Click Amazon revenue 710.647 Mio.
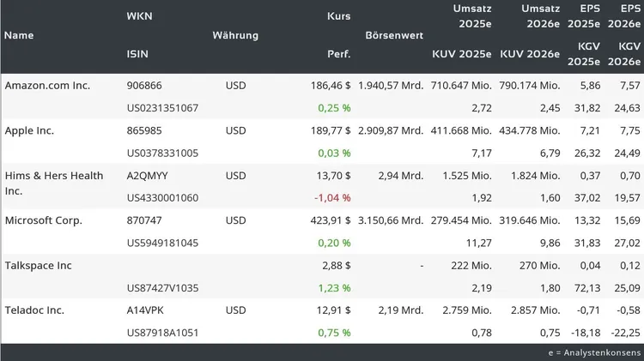The width and height of the screenshot is (644, 361). coord(461,86)
